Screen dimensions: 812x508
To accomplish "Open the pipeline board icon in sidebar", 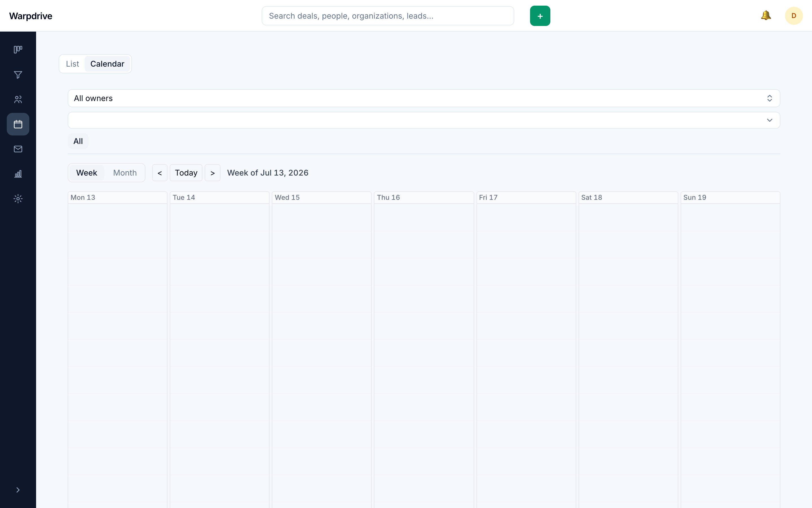I will point(18,50).
